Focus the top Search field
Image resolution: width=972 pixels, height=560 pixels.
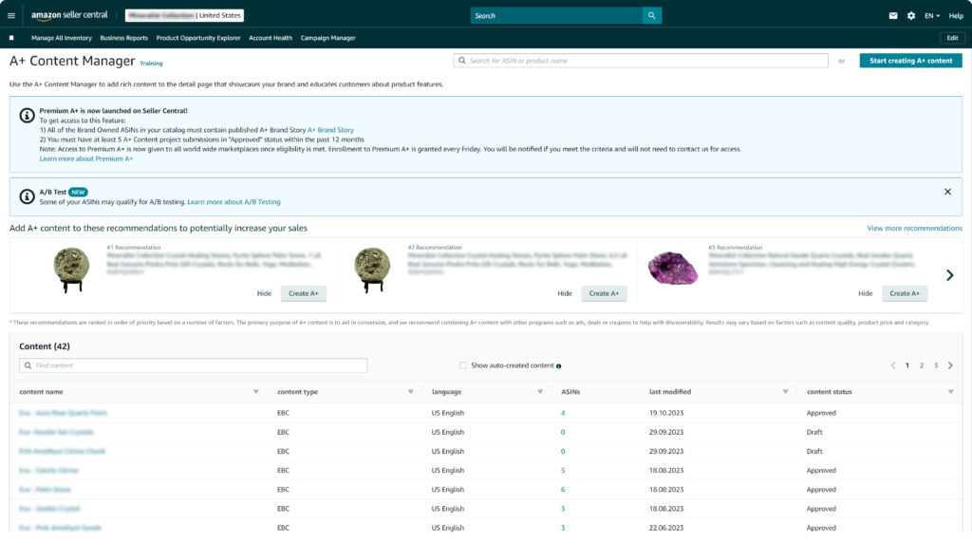pos(556,15)
